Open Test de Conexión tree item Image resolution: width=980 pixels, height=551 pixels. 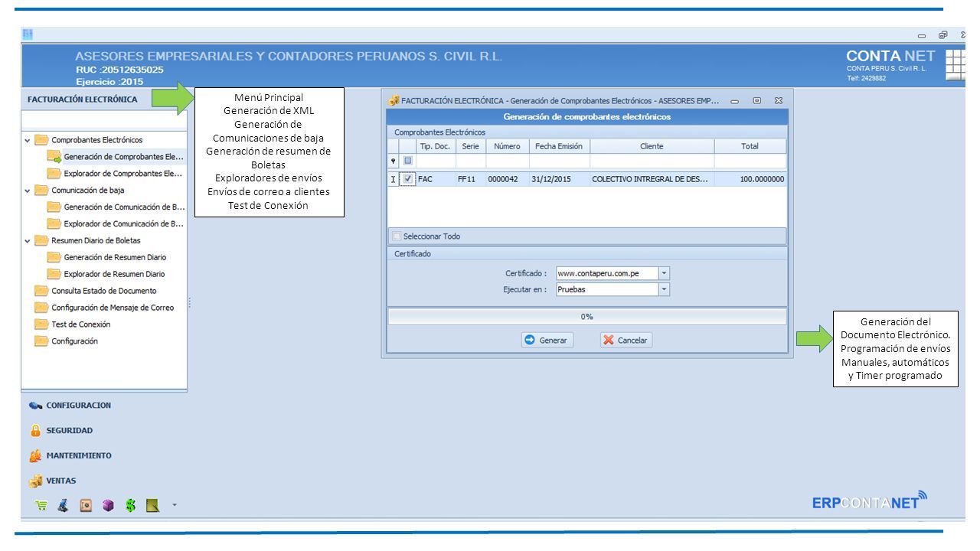[x=80, y=325]
